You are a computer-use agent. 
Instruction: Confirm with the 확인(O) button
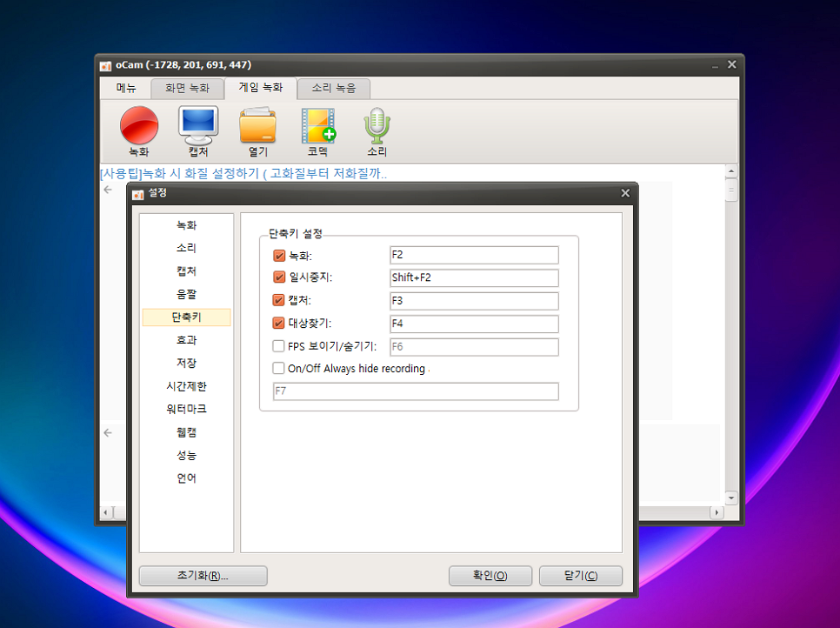[490, 576]
